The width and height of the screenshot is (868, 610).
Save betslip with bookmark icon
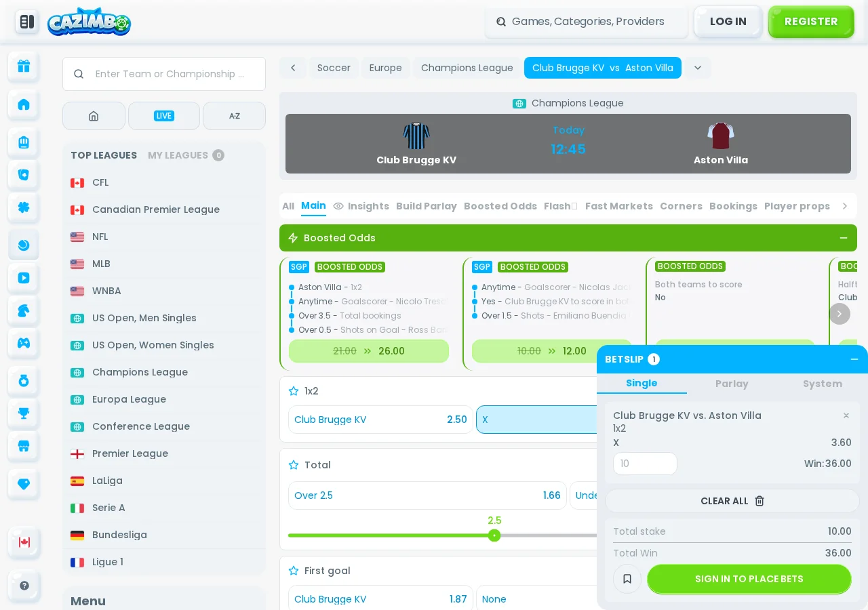coord(627,579)
